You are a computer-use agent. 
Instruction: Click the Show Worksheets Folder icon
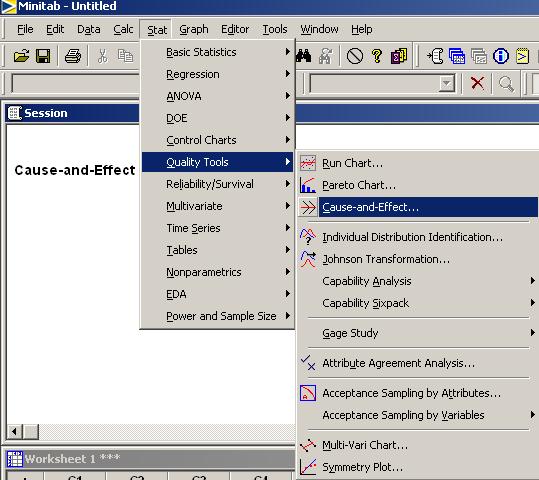(457, 56)
